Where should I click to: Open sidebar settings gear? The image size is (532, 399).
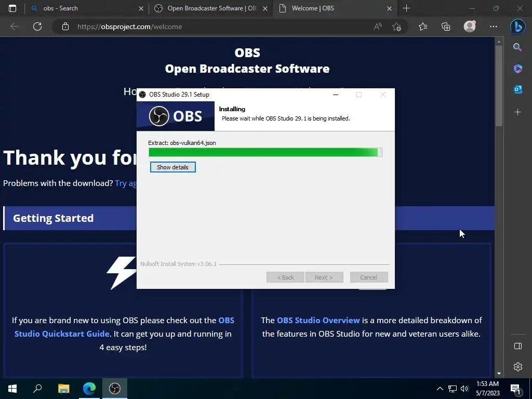(x=518, y=367)
